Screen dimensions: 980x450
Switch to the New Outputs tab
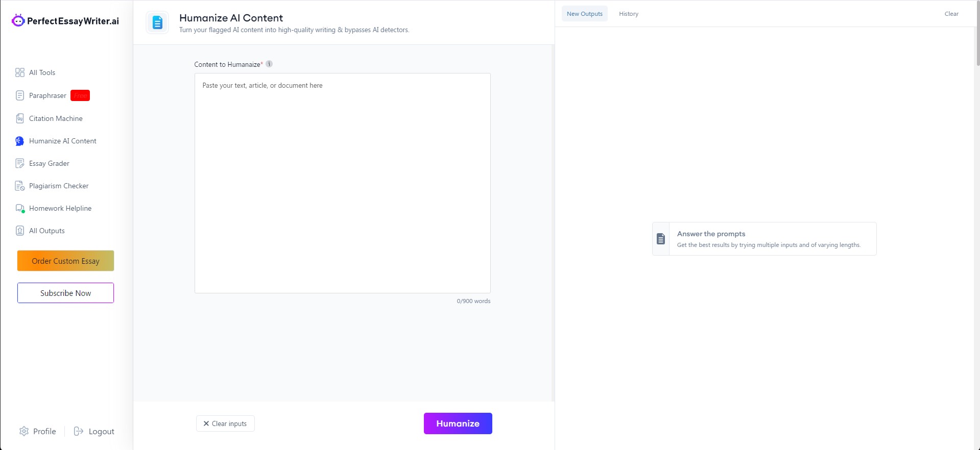(x=585, y=14)
